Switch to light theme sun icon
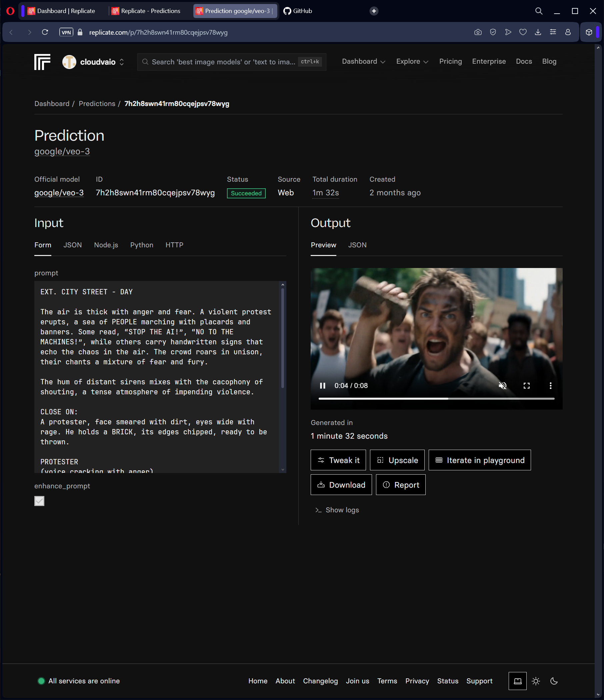Viewport: 604px width, 700px height. (x=536, y=681)
